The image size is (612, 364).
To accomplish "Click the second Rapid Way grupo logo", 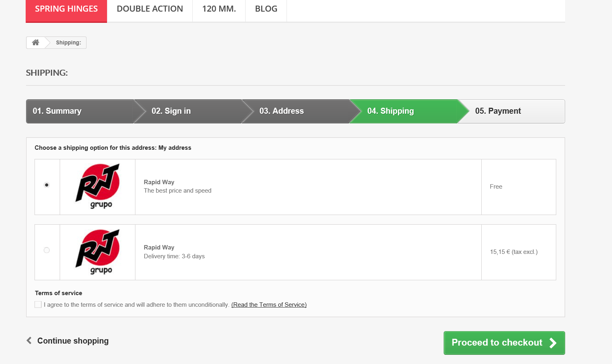I will click(x=98, y=251).
